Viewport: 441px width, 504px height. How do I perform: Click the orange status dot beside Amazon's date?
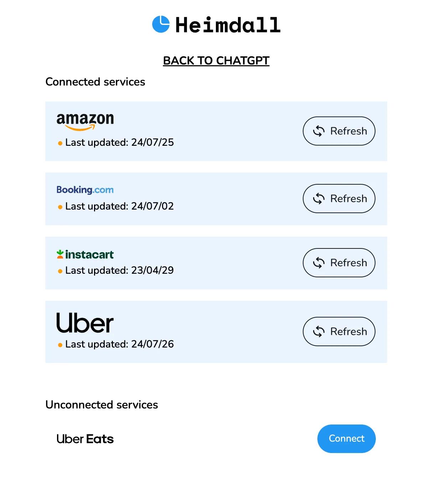pos(60,143)
